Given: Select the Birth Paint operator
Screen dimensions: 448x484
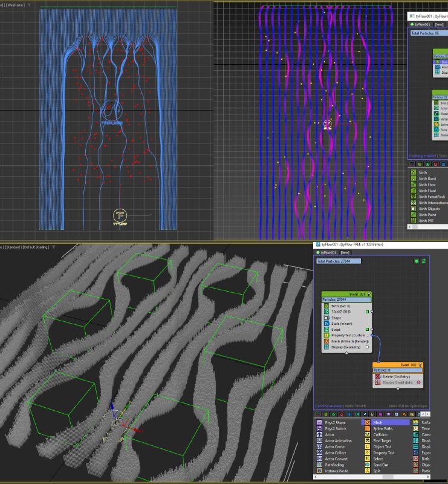Looking at the screenshot, I should tap(429, 215).
